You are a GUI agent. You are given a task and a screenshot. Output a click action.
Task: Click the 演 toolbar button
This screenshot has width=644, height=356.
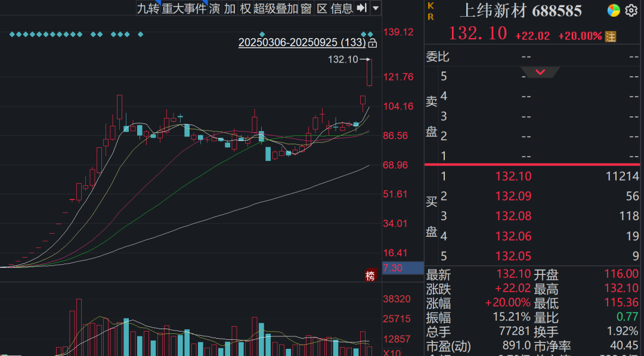[x=215, y=8]
